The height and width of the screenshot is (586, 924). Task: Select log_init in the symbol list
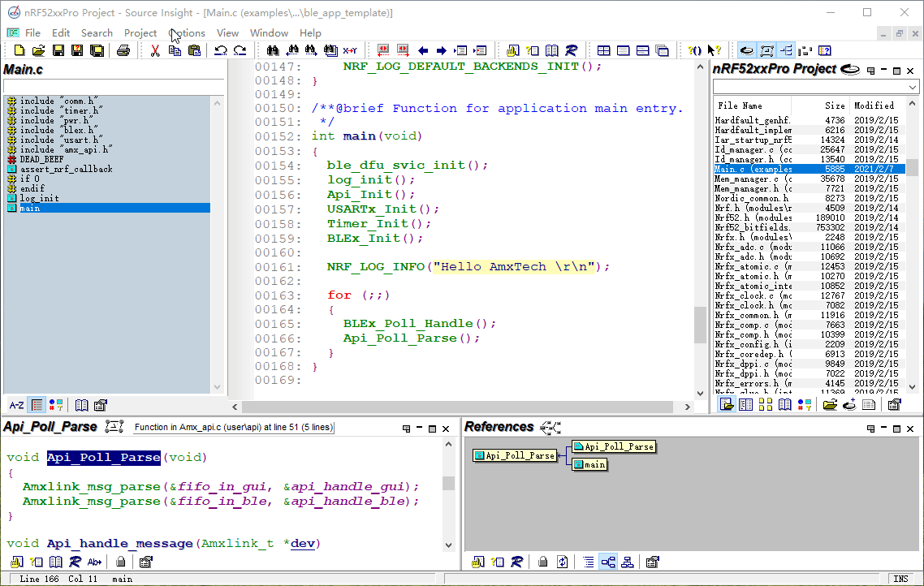point(40,199)
